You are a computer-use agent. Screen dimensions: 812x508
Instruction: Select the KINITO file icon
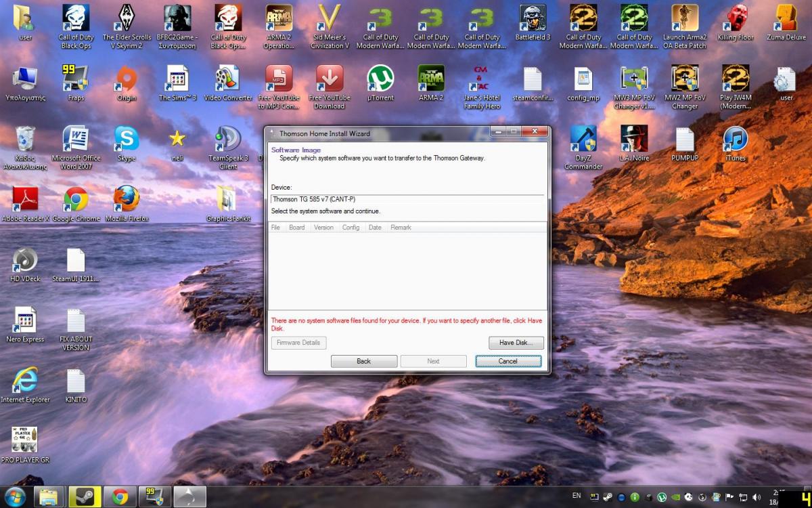click(x=76, y=385)
